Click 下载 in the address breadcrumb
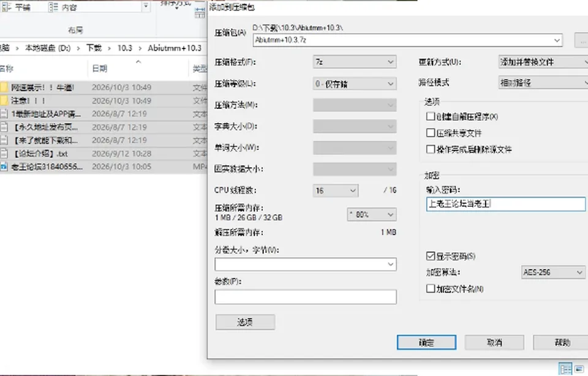 click(x=94, y=48)
